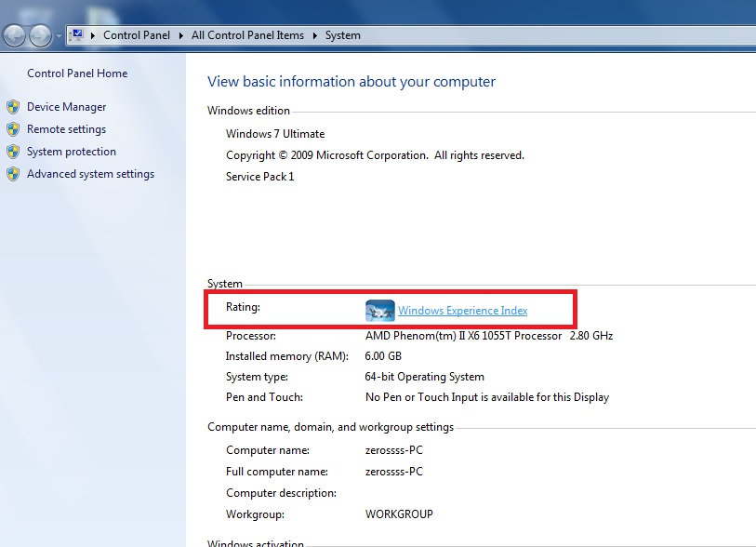
Task: Click the No Pen or Touch Input text
Action: [x=487, y=397]
